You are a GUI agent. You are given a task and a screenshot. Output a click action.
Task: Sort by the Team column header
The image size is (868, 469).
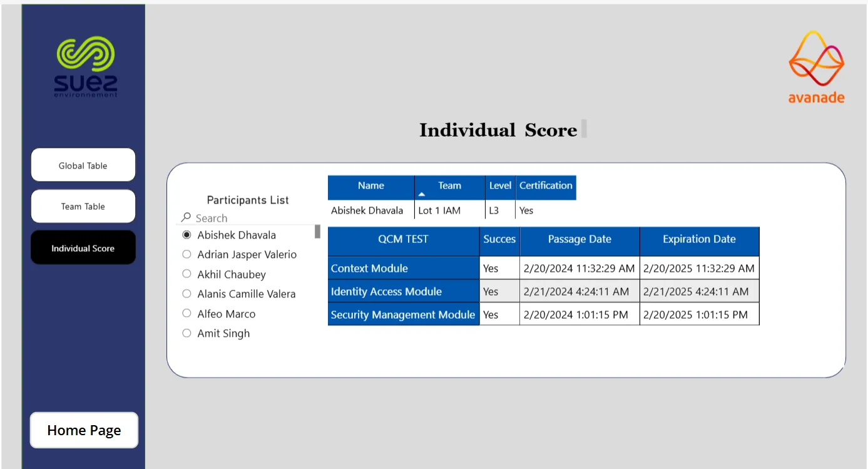pos(450,187)
